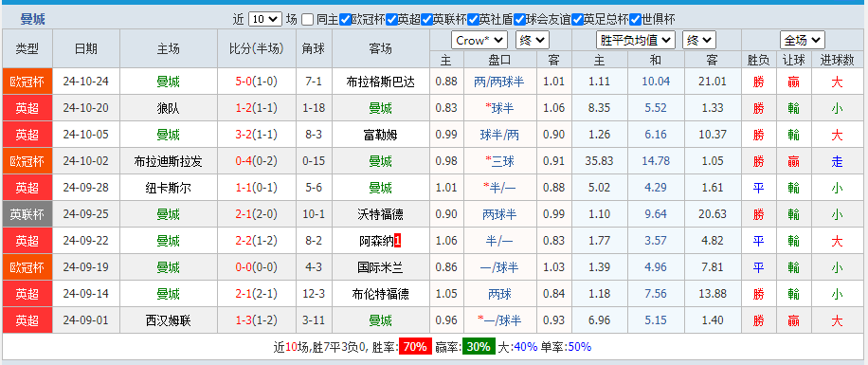Uncheck the 英社盾 filter checkbox
The image size is (868, 365).
point(473,19)
